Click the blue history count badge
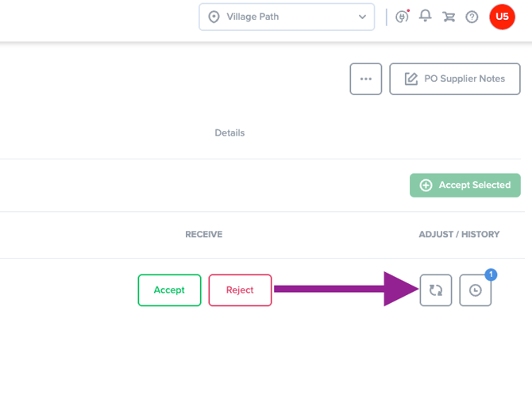Screen dimensions: 532x403 (491, 274)
